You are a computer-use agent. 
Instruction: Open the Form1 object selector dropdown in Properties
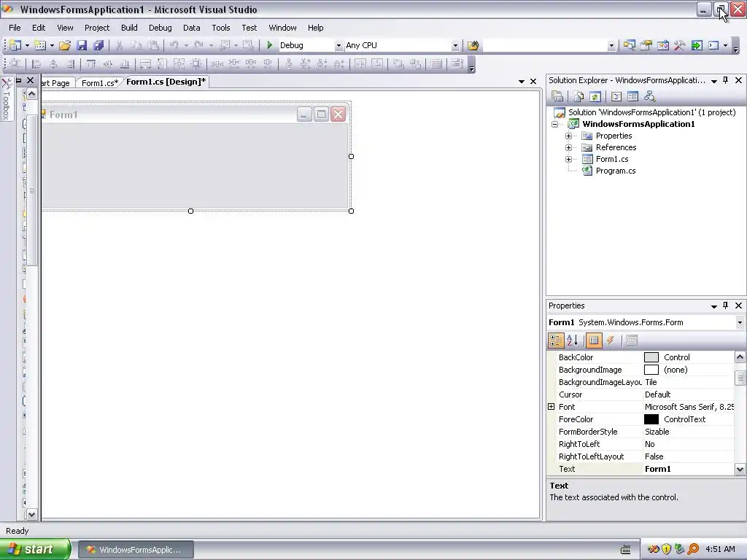740,322
